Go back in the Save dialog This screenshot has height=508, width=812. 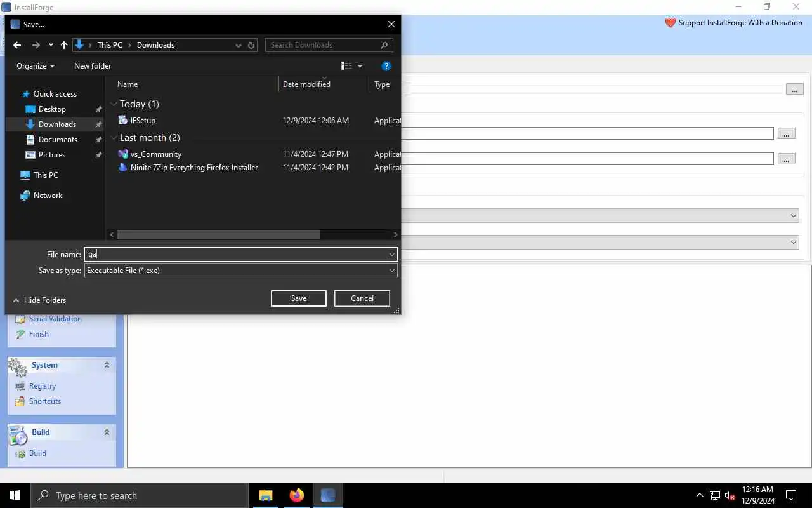[x=17, y=45]
